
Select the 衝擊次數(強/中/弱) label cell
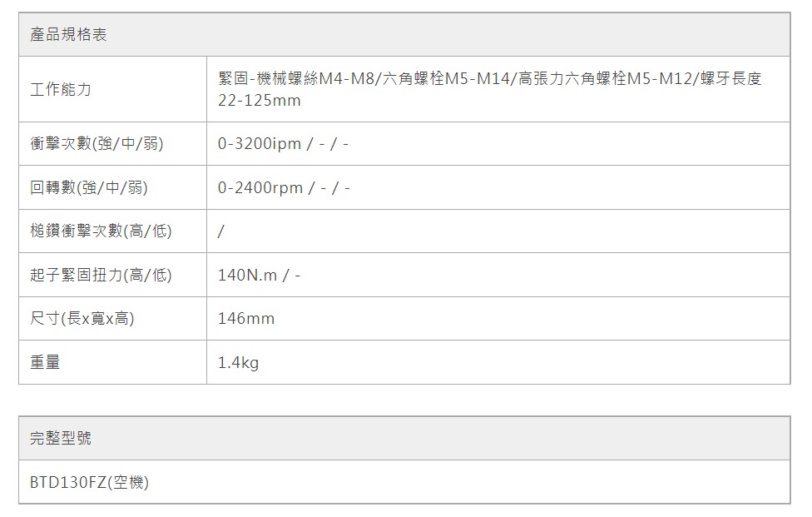tap(97, 144)
